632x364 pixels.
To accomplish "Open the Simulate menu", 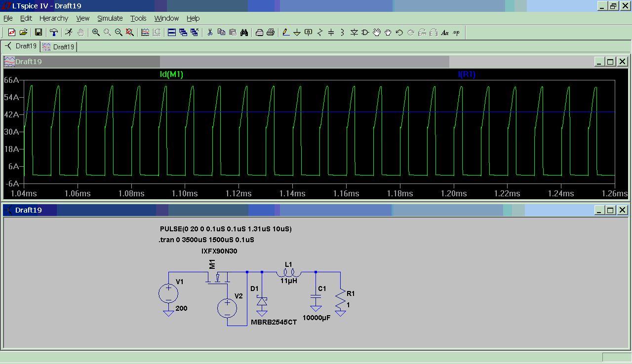I will pyautogui.click(x=110, y=18).
